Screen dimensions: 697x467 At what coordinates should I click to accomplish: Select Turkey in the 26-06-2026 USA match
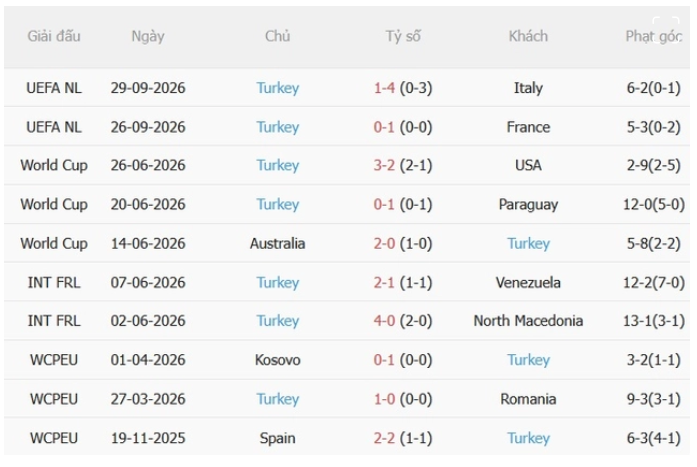277,165
